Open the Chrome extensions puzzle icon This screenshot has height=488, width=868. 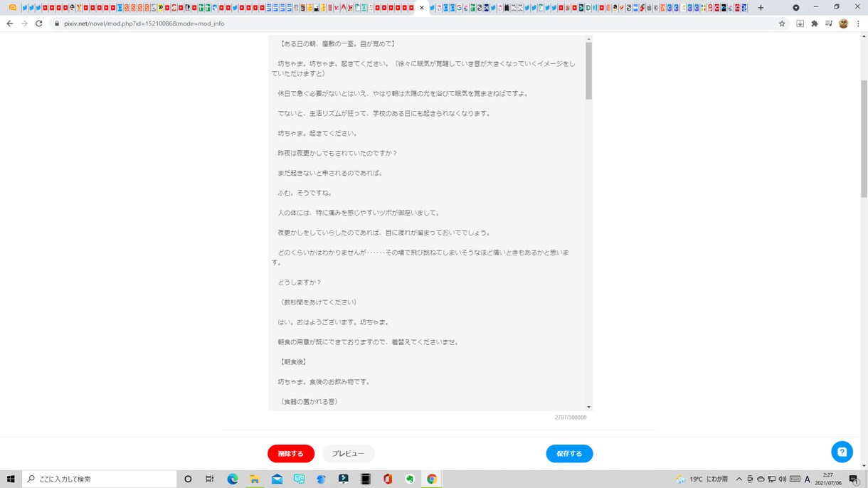(x=815, y=23)
